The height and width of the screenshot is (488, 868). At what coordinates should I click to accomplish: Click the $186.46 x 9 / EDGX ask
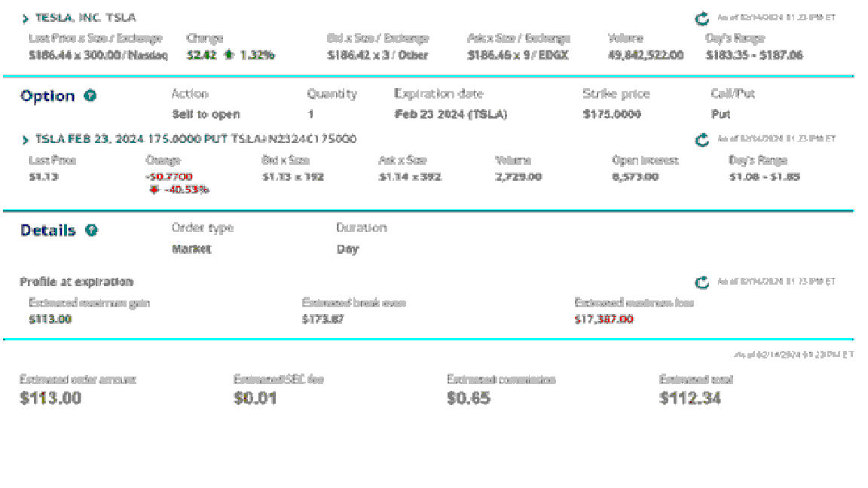tap(518, 55)
